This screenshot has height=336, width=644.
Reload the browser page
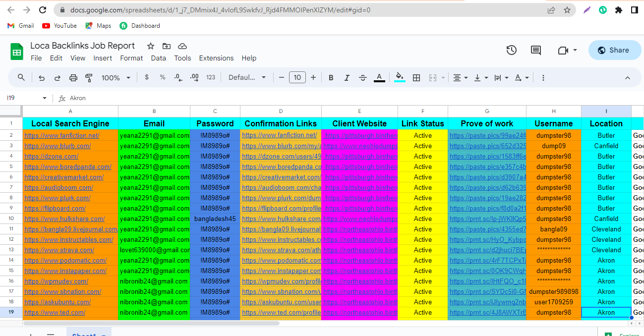click(x=43, y=10)
